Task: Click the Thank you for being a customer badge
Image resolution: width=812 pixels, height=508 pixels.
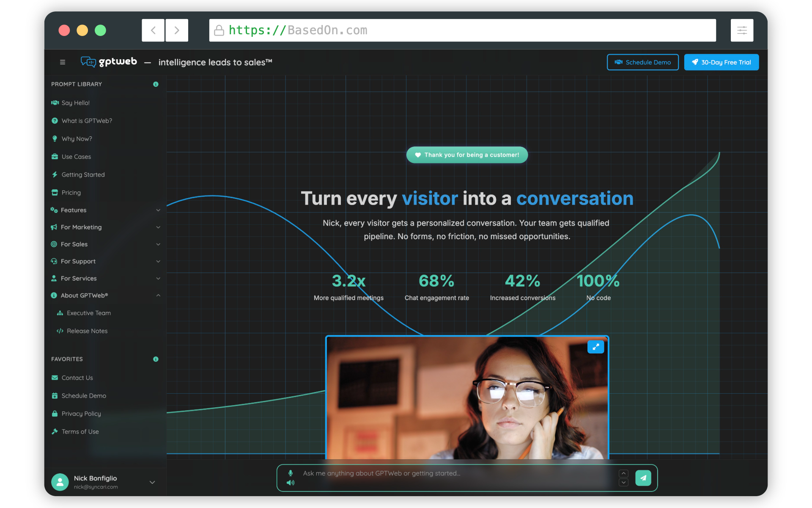Action: (x=467, y=155)
